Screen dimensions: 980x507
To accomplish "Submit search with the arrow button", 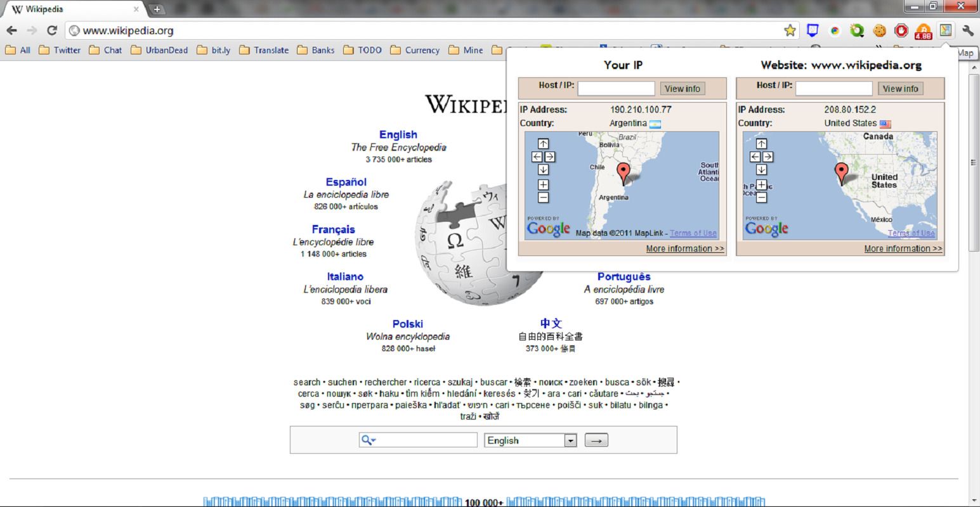I will point(596,440).
